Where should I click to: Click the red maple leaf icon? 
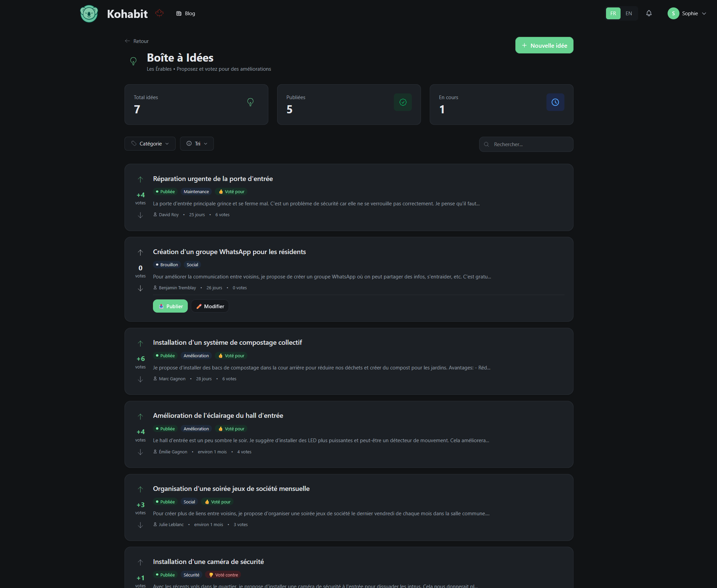click(159, 13)
